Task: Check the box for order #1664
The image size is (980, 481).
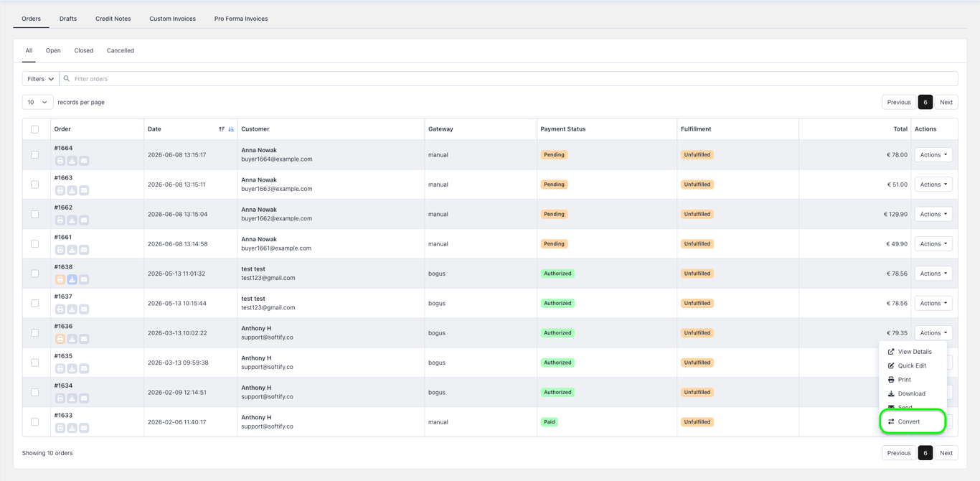Action: 34,155
